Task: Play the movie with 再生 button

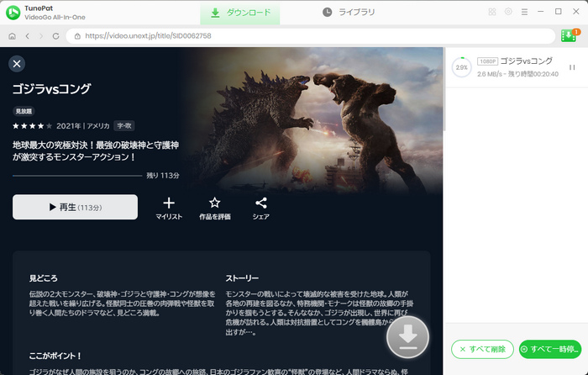Action: [x=75, y=207]
